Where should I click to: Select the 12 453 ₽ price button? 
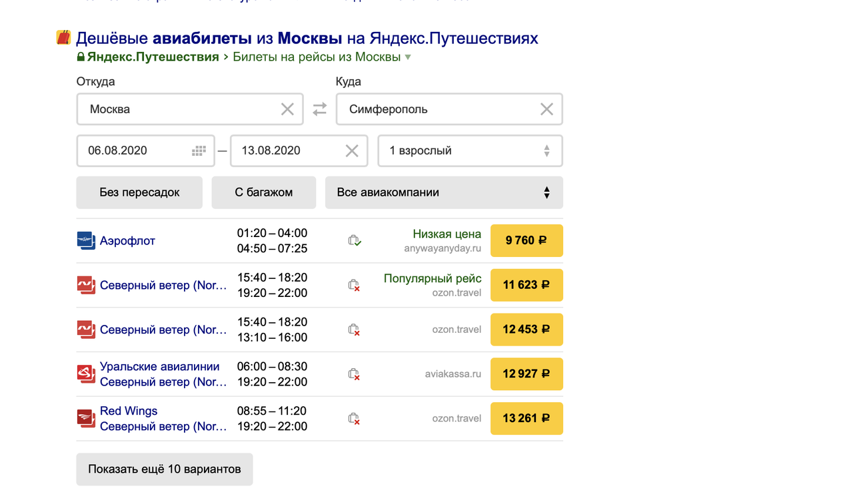click(x=526, y=330)
